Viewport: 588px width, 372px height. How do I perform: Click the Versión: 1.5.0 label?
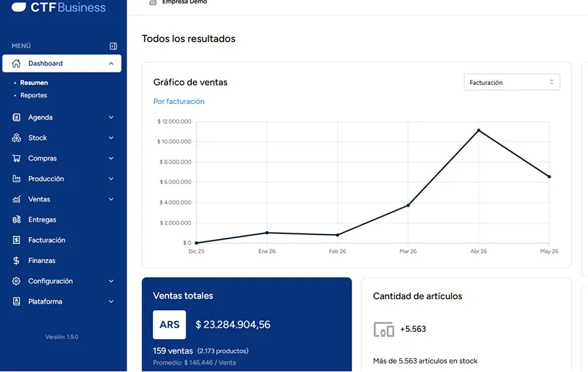click(62, 337)
